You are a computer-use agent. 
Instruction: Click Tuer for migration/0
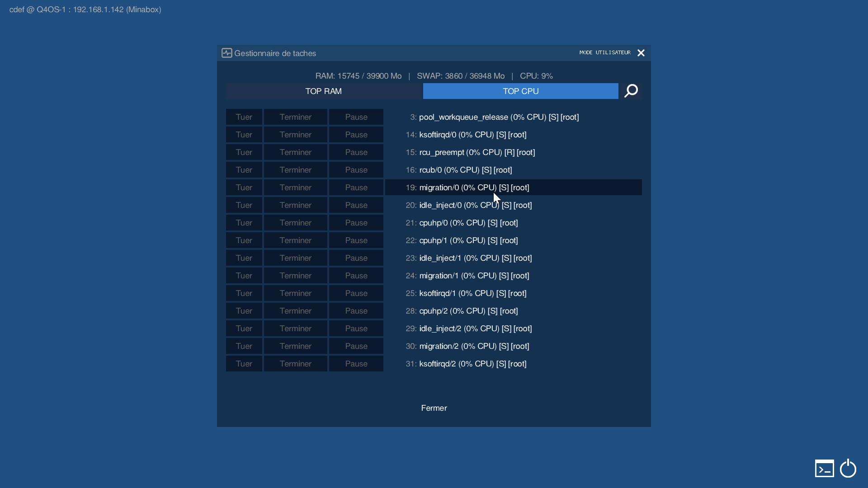[x=244, y=188]
